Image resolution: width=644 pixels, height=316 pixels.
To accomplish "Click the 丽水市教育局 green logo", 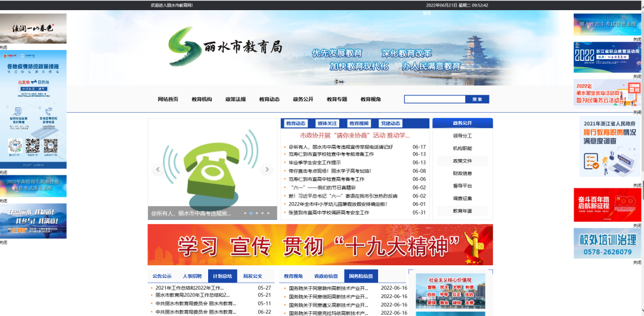I will coord(185,47).
